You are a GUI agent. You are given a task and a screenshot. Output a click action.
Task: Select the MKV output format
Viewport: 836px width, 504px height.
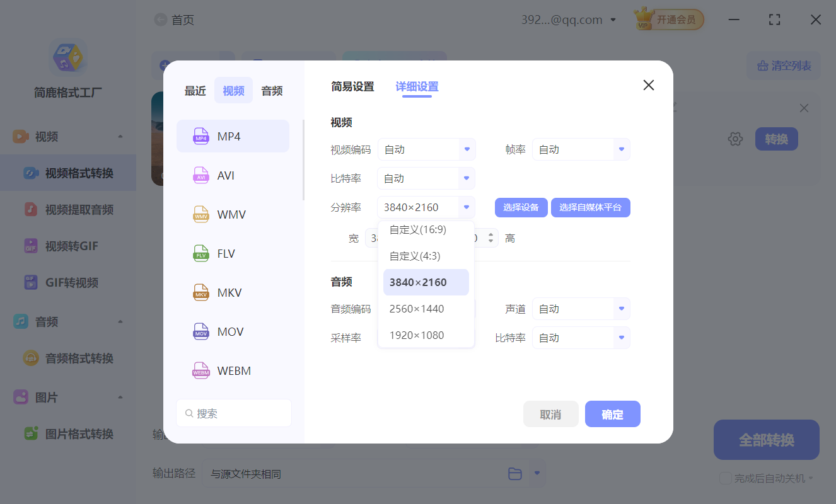[x=233, y=292]
